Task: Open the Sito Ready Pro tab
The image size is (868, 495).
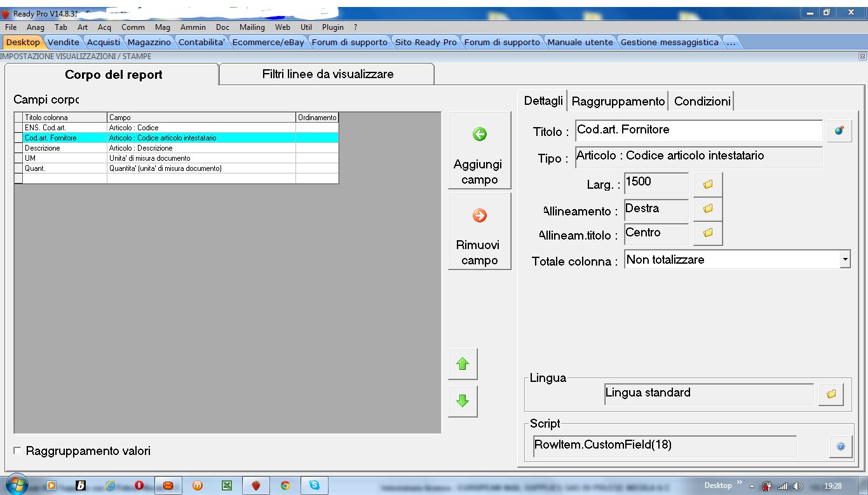Action: [x=426, y=43]
